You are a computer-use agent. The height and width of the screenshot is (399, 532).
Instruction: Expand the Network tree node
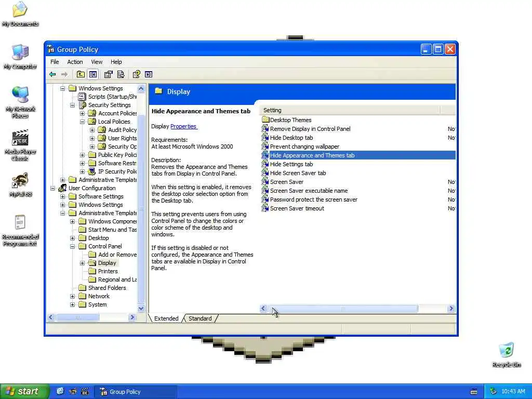click(72, 297)
